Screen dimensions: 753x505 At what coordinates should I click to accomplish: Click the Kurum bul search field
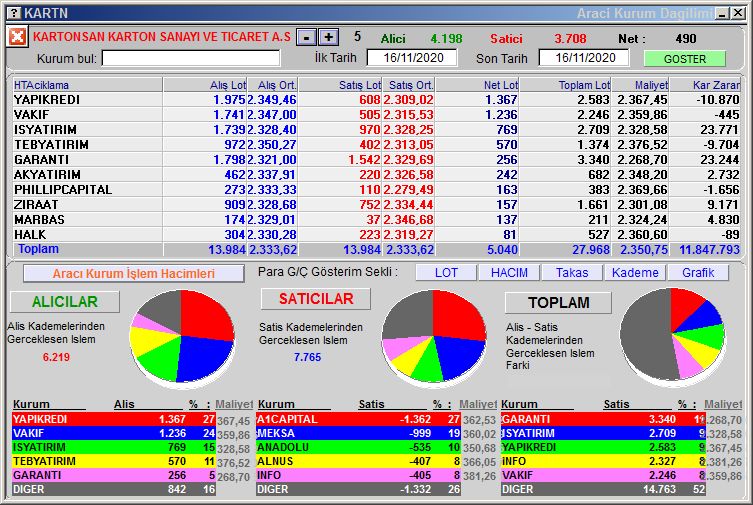pos(191,59)
